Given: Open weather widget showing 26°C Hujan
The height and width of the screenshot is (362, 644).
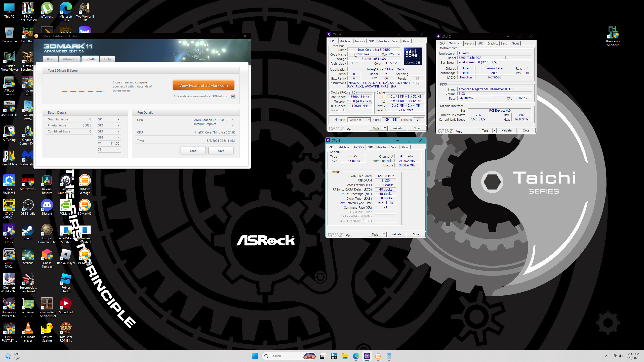Looking at the screenshot, I should point(13,356).
